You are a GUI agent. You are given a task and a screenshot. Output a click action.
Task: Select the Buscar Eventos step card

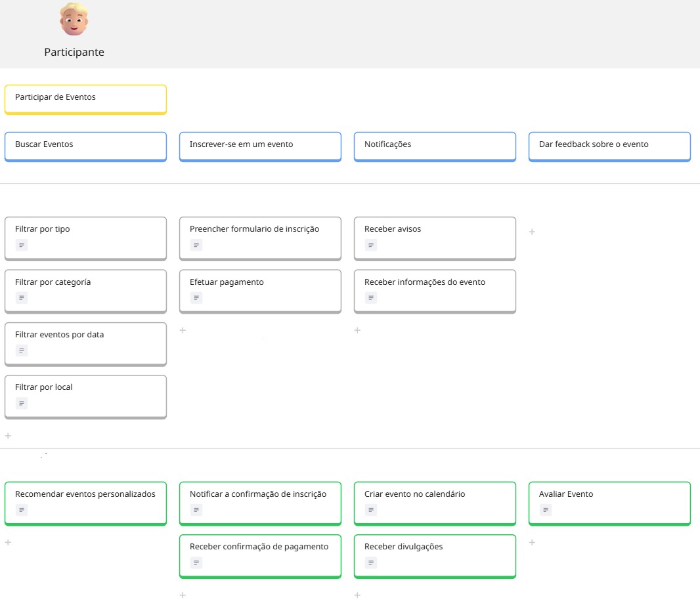85,146
